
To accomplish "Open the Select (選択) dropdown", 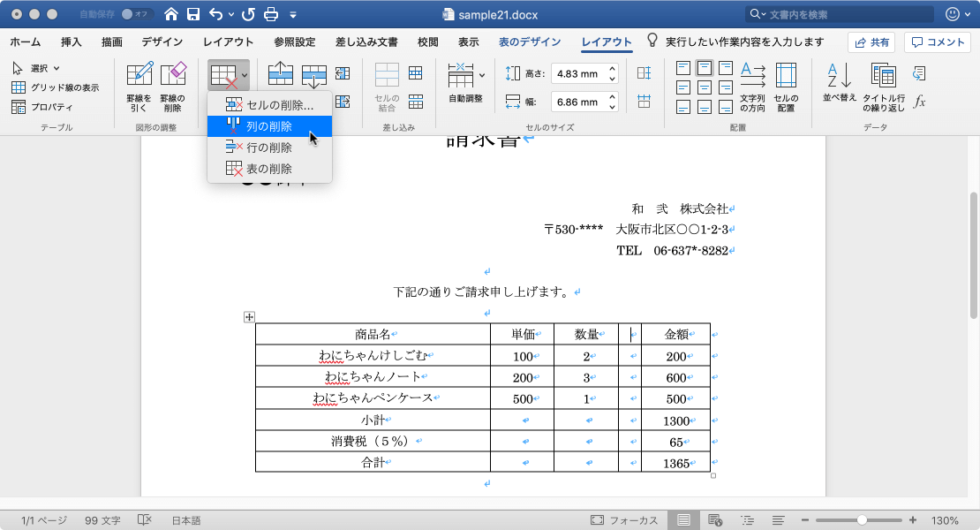I will click(x=35, y=68).
